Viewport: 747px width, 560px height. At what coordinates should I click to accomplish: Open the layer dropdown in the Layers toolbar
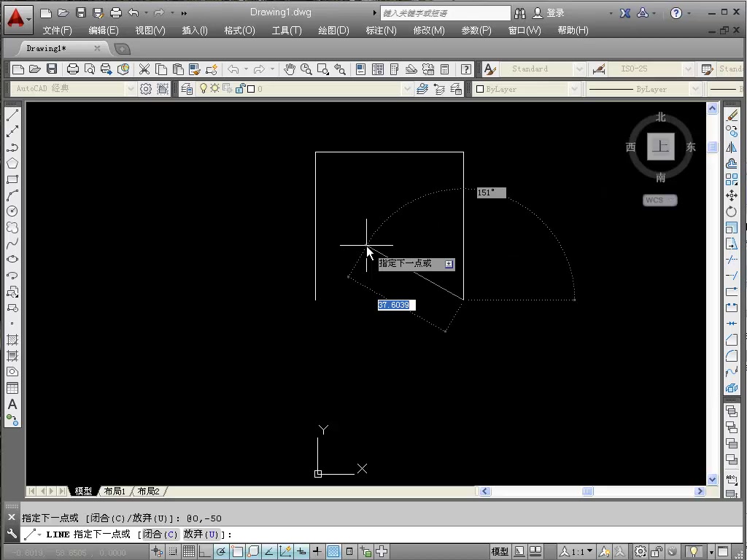409,88
